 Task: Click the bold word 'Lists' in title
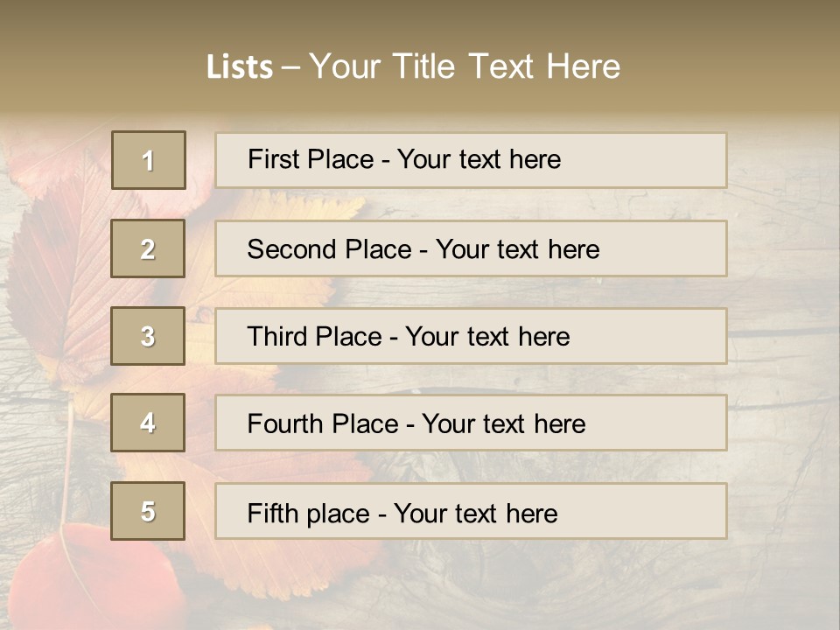239,66
